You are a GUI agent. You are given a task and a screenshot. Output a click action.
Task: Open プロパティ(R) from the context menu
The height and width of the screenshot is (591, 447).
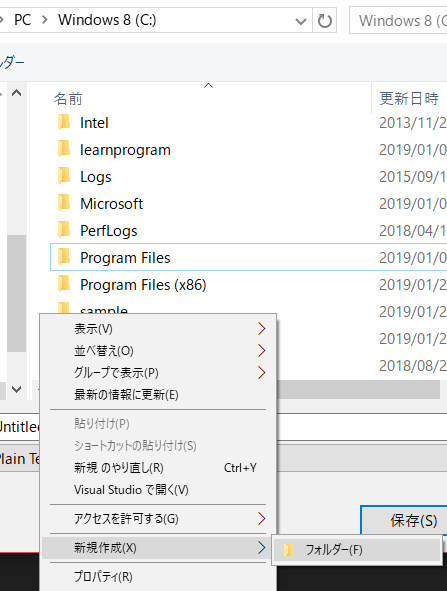pos(158,576)
